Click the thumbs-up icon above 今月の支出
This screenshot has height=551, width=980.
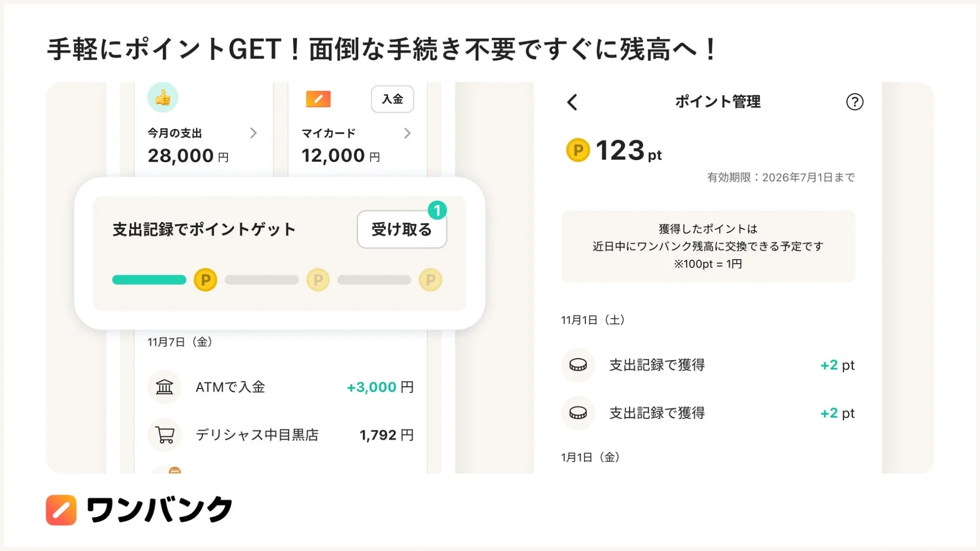pos(162,97)
